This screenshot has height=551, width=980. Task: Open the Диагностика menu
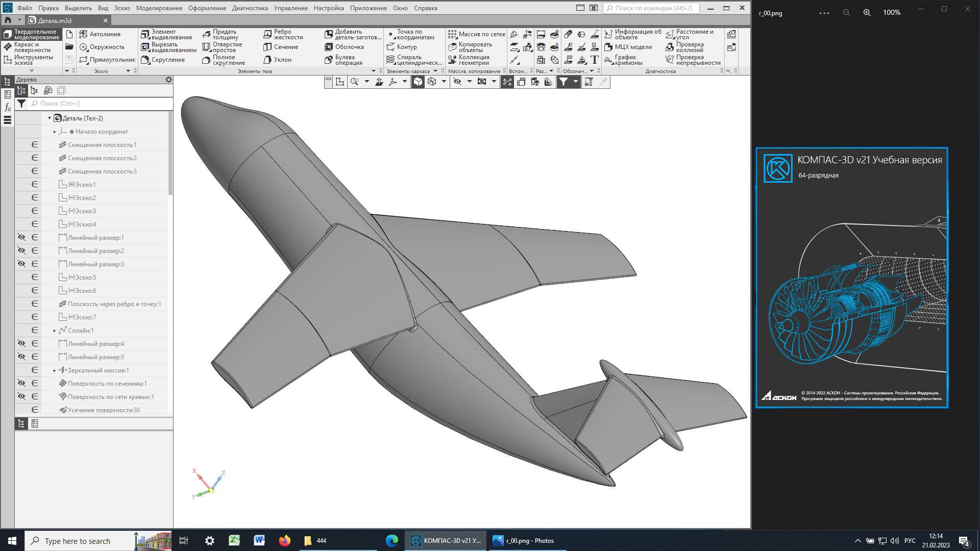point(250,8)
